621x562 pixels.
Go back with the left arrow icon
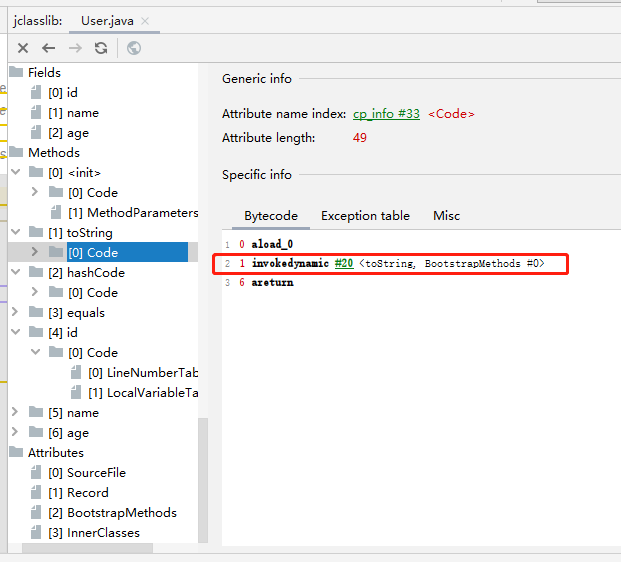pyautogui.click(x=49, y=48)
